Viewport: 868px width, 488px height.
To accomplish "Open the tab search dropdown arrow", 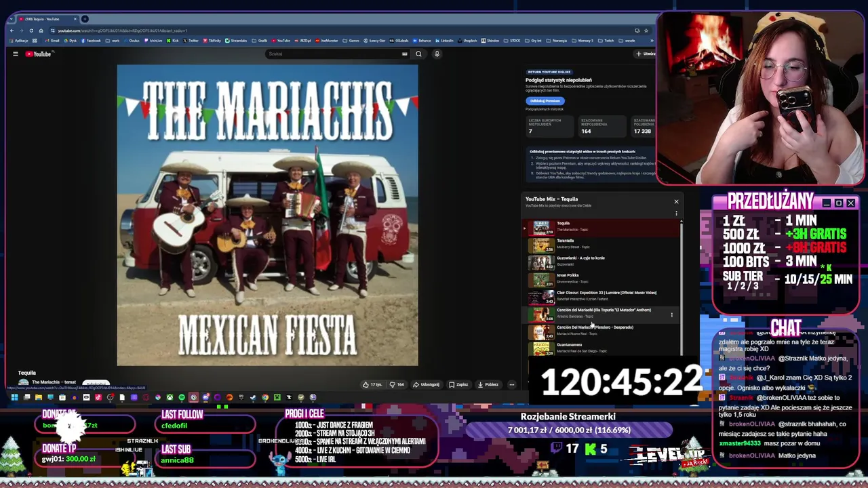I will pyautogui.click(x=12, y=19).
